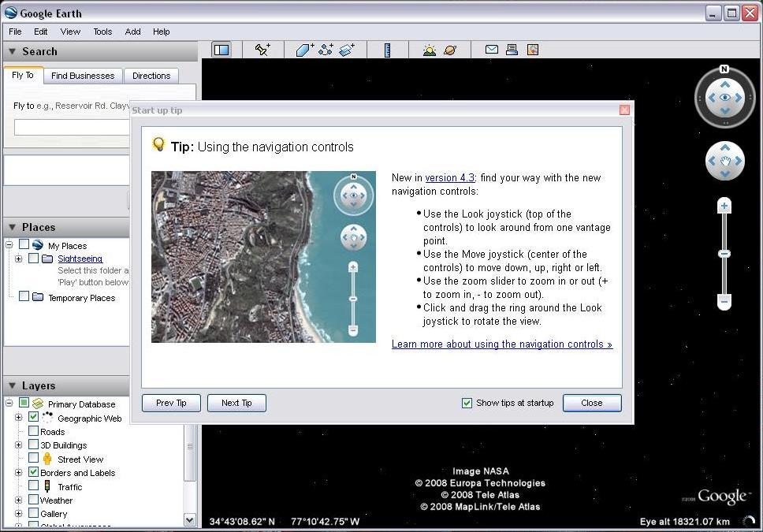Toggle the sidebar visibility
Image resolution: width=763 pixels, height=532 pixels.
221,49
